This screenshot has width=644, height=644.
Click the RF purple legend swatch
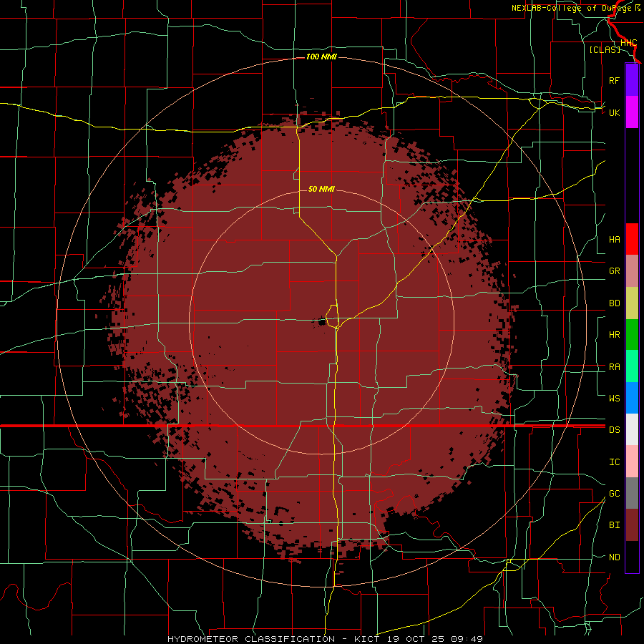[x=632, y=80]
